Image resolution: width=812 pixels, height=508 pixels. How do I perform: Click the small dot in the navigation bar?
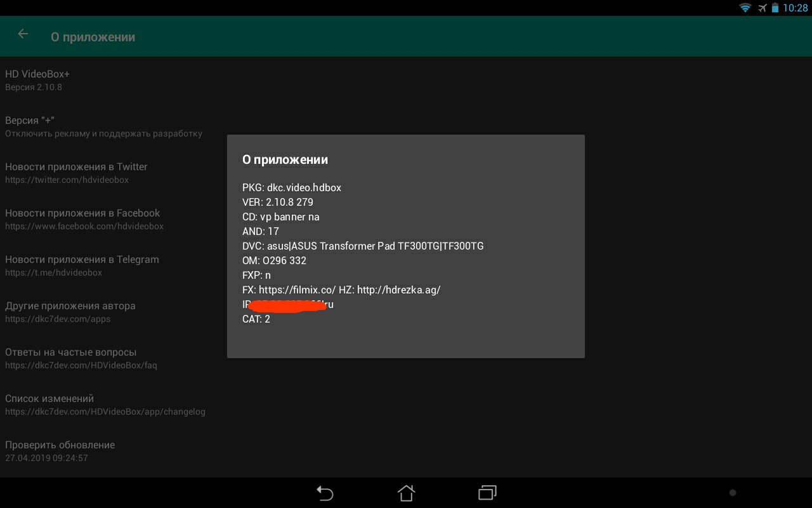733,493
